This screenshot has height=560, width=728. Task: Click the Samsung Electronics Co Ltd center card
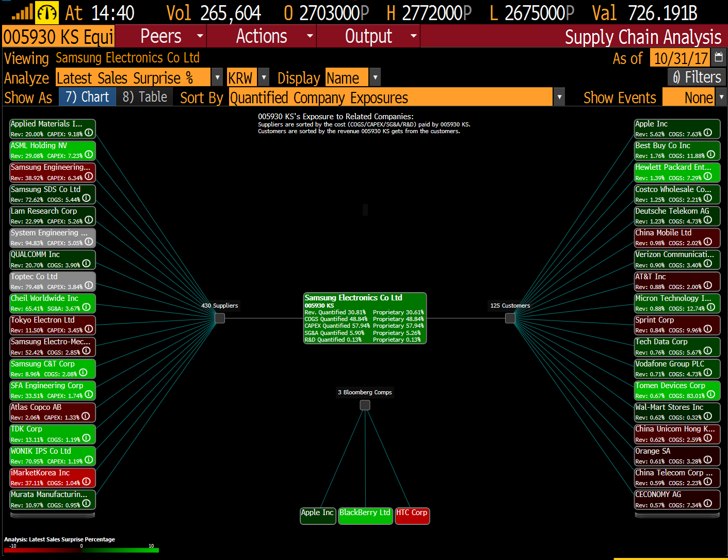(x=365, y=318)
